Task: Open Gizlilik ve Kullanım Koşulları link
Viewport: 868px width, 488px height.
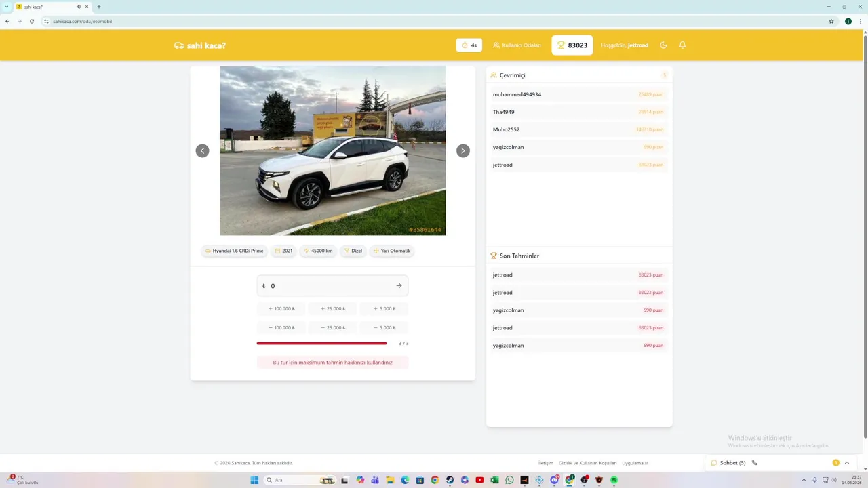Action: [x=588, y=463]
